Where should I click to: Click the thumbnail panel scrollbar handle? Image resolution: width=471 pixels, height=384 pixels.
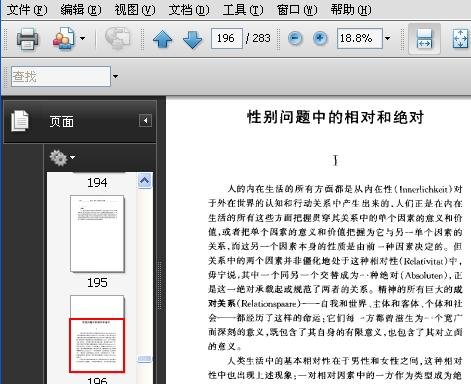144,359
